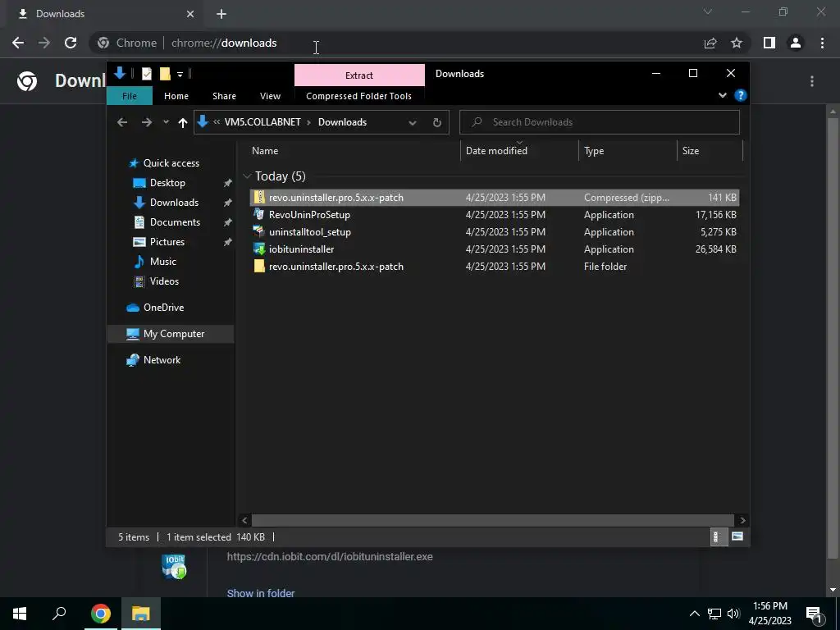Viewport: 840px width, 630px height.
Task: Click the horizontal scrollbar in file list
Action: [492, 520]
